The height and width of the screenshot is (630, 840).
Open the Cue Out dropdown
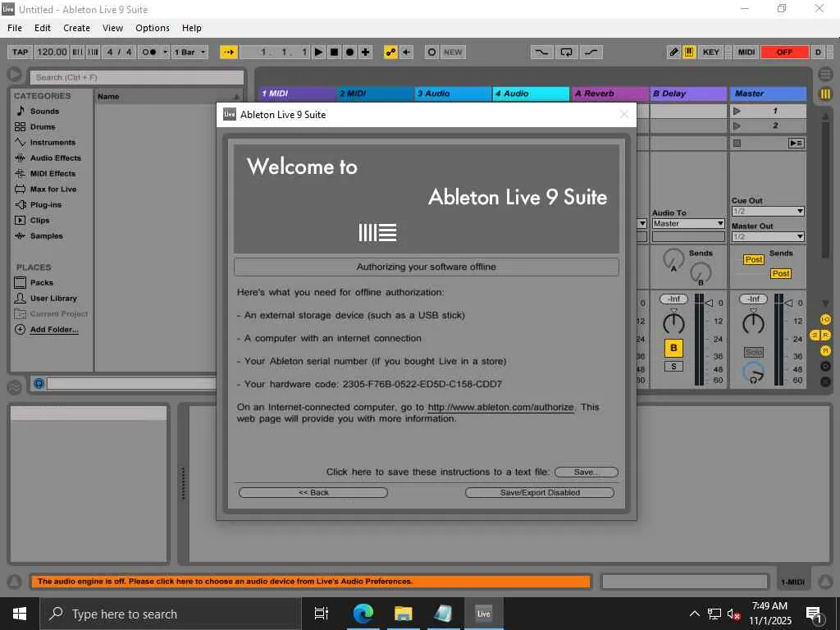click(x=768, y=211)
